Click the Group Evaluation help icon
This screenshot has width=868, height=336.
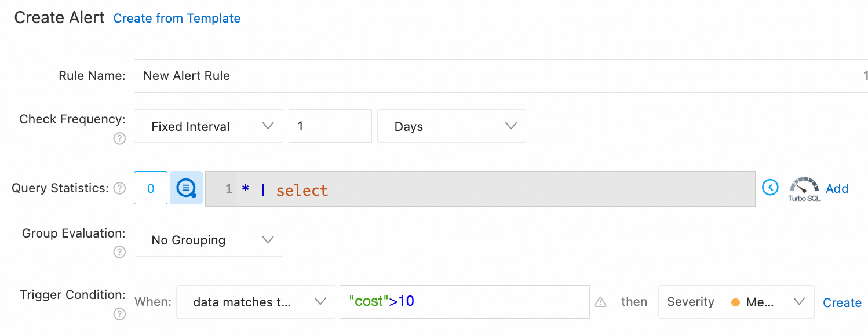119,252
